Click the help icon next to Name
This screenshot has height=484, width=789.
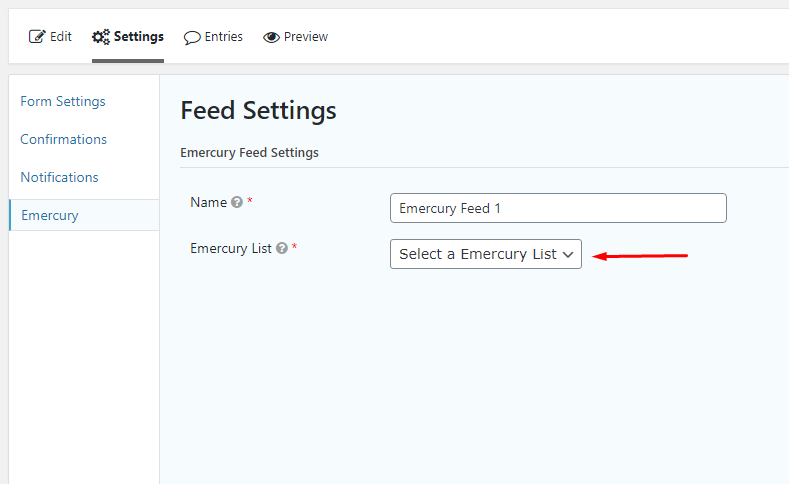[237, 202]
